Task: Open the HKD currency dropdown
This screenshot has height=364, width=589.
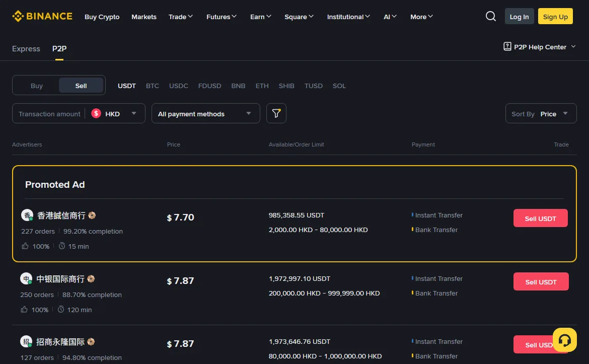Action: coord(115,113)
